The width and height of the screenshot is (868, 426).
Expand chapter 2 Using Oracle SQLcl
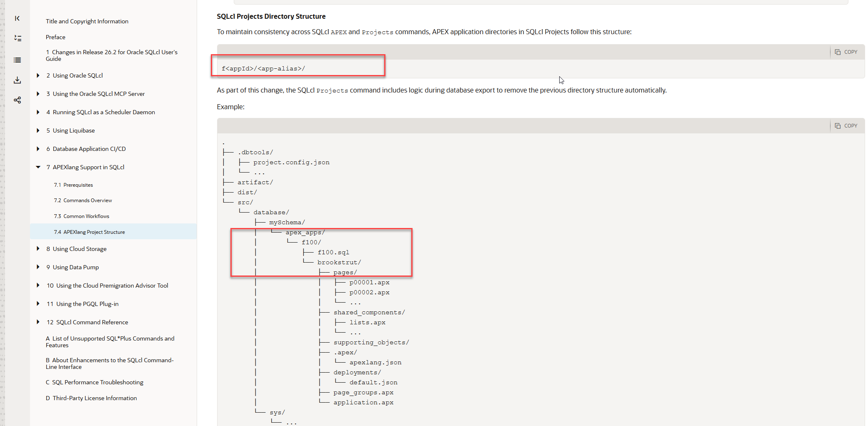(x=38, y=75)
